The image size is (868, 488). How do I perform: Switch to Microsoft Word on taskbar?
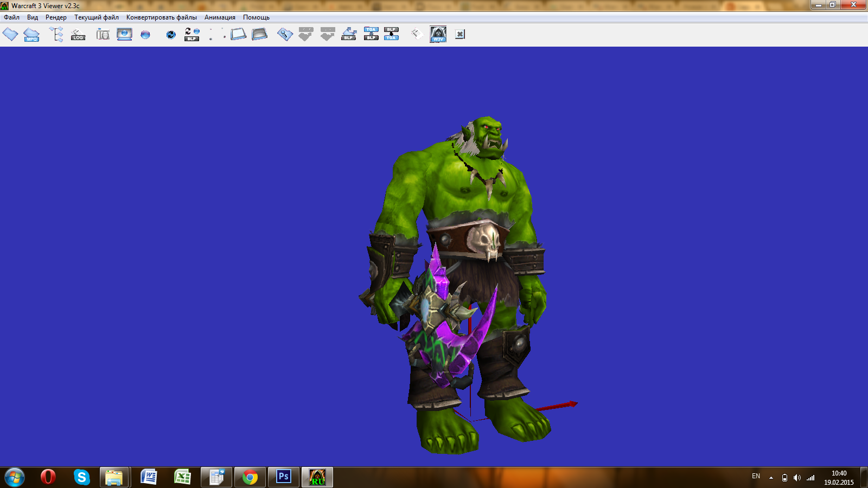click(149, 477)
